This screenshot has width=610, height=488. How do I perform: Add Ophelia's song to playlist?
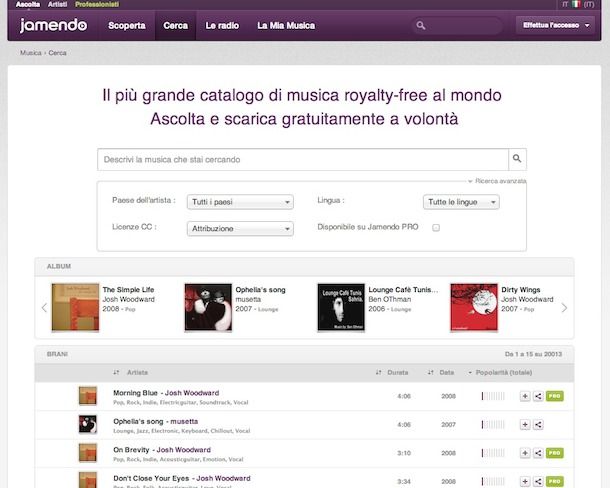coord(525,425)
